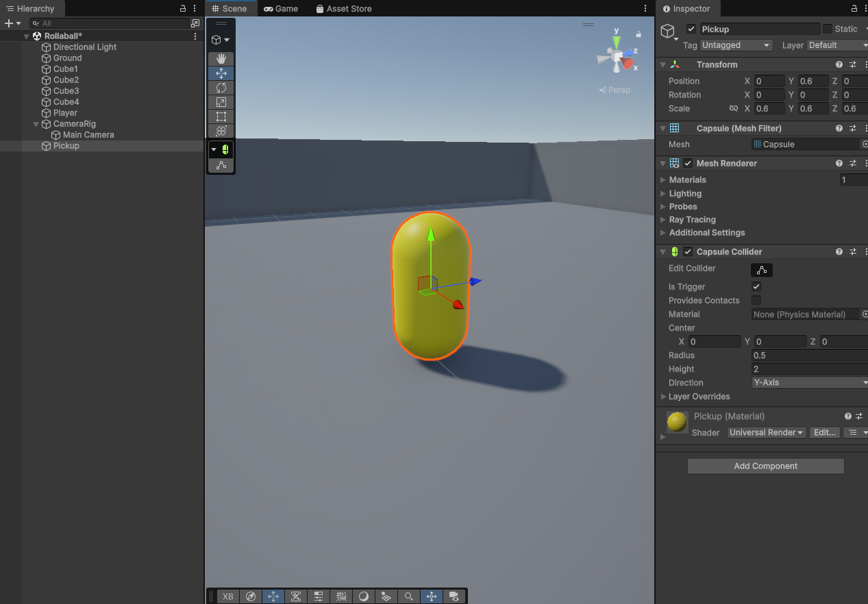Open the Asset Store tab
This screenshot has height=604, width=868.
344,9
